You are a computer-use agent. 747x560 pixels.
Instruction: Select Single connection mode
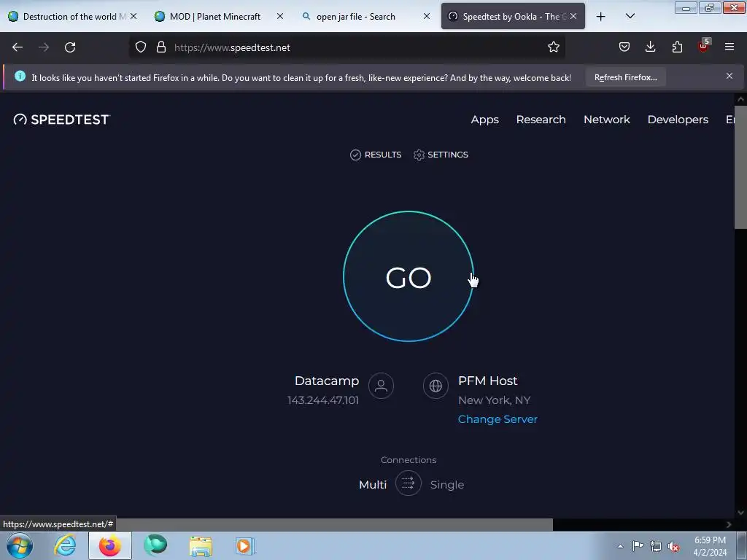coord(447,485)
